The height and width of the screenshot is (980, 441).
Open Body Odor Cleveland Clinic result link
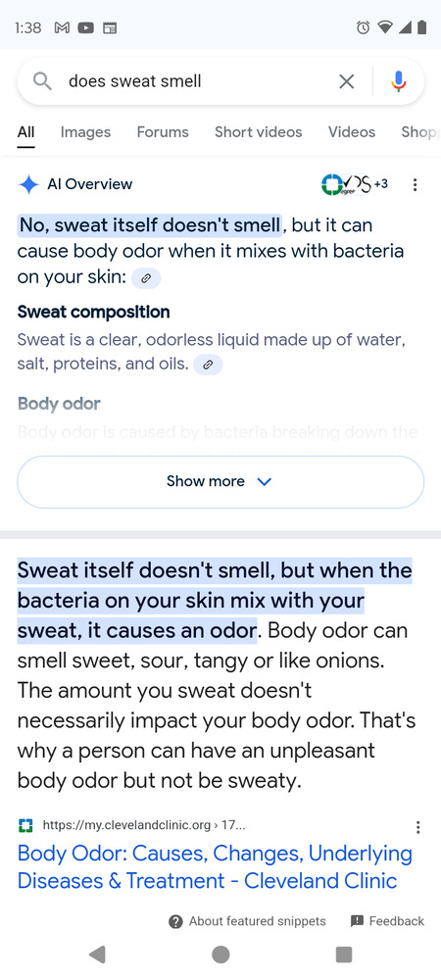pyautogui.click(x=215, y=866)
